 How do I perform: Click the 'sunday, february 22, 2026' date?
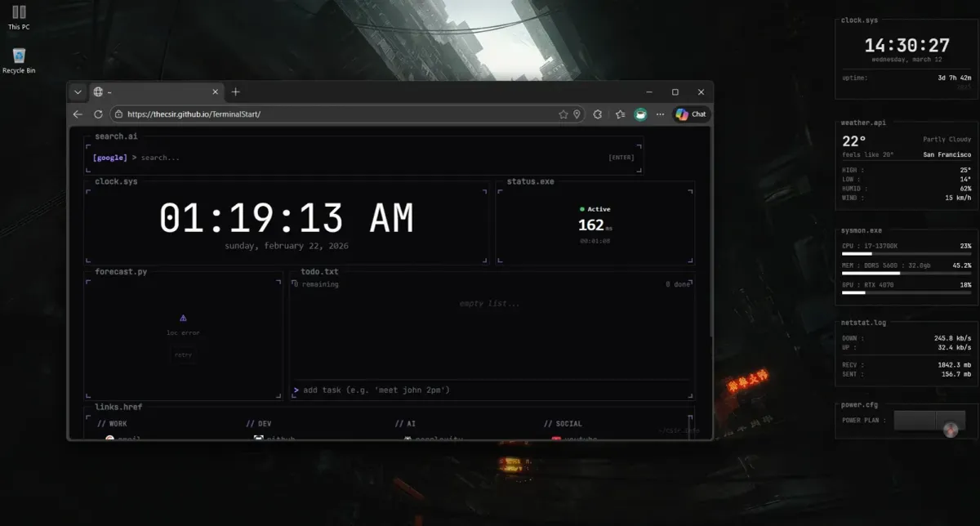(287, 245)
